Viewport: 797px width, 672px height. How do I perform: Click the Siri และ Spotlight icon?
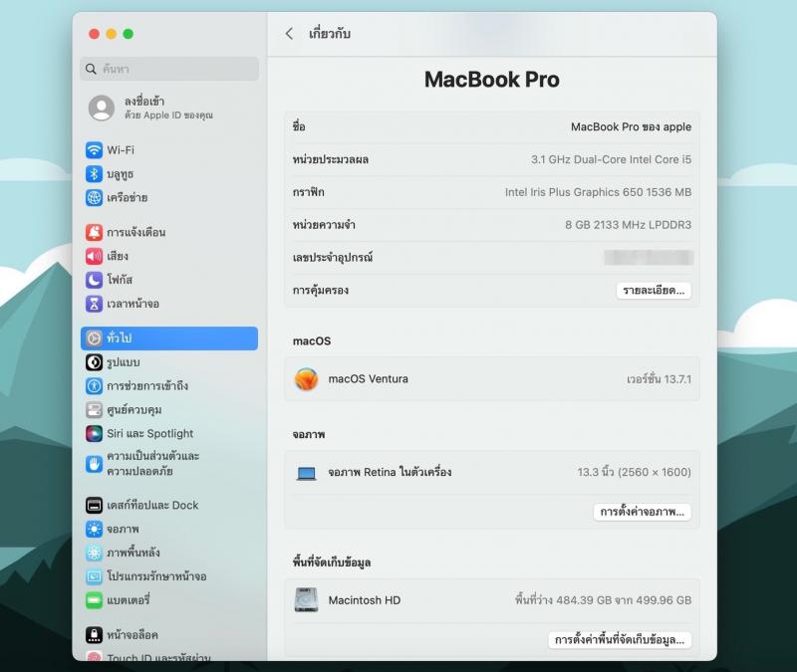(x=94, y=434)
